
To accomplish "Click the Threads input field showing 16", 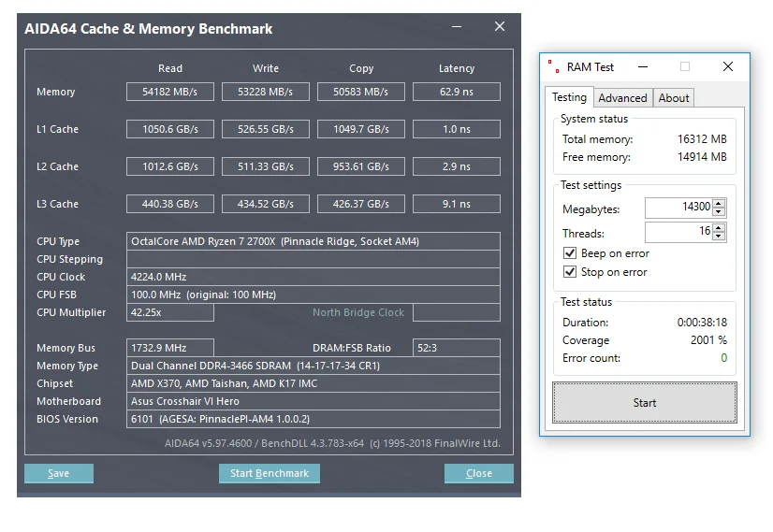I will [x=678, y=232].
